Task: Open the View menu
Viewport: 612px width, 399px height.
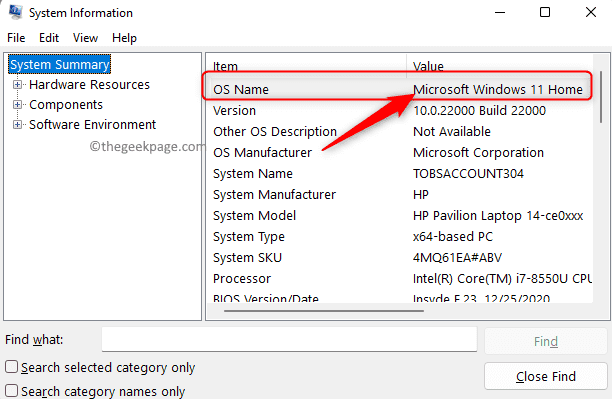Action: 85,38
